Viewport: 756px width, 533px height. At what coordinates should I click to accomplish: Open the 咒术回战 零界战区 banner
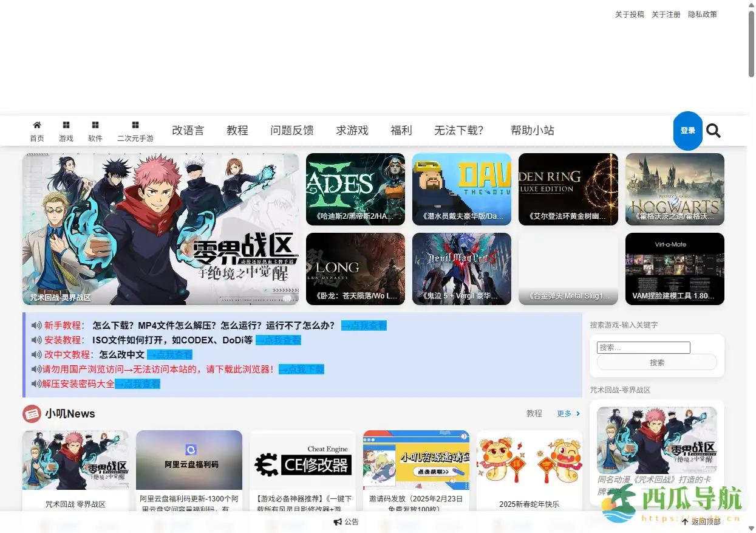pos(160,229)
